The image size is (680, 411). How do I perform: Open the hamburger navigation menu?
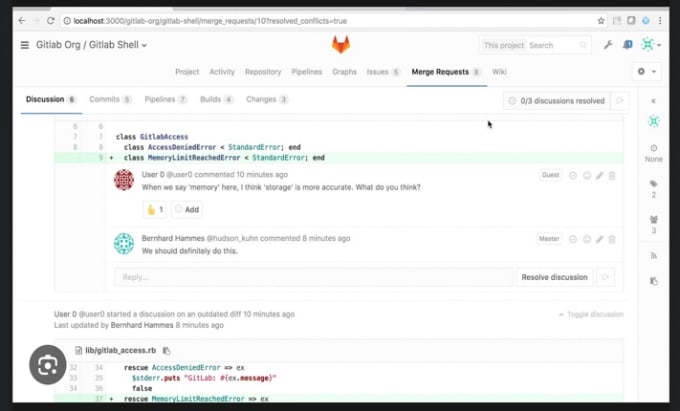pyautogui.click(x=25, y=45)
